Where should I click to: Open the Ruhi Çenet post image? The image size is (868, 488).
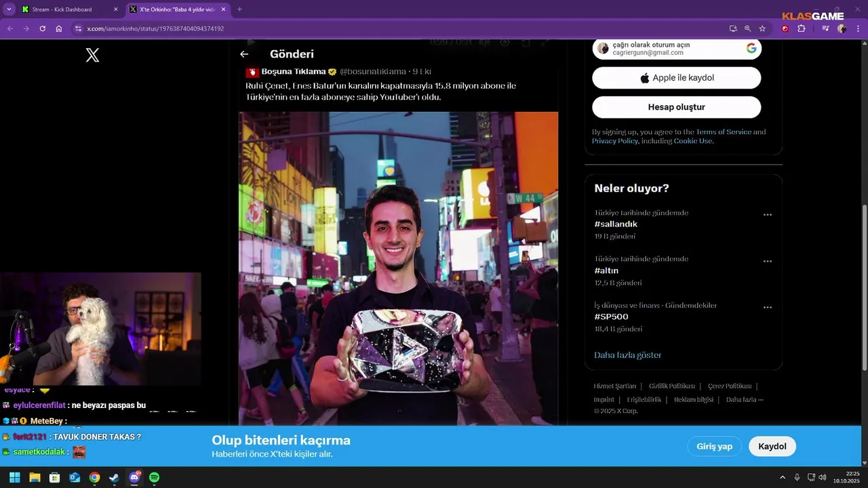coord(398,268)
